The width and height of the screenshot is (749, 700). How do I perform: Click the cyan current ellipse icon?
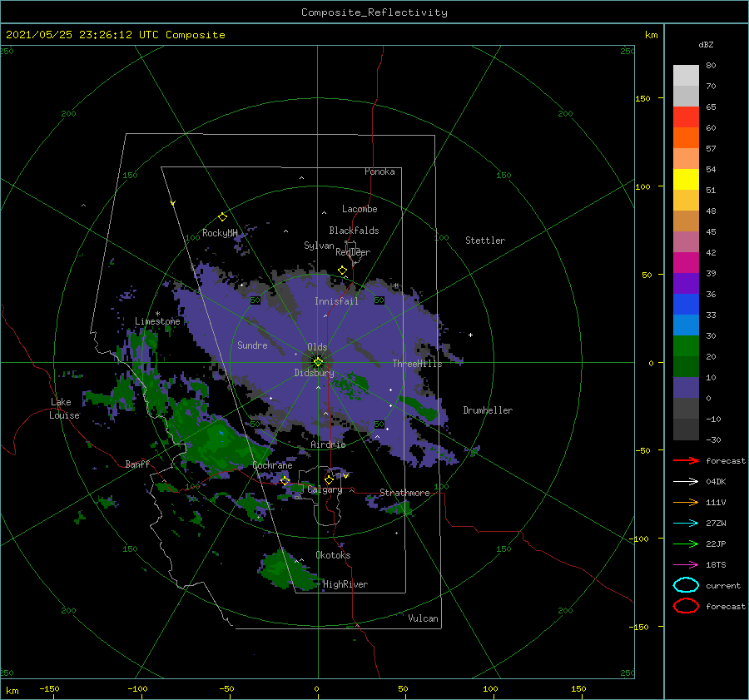point(686,585)
